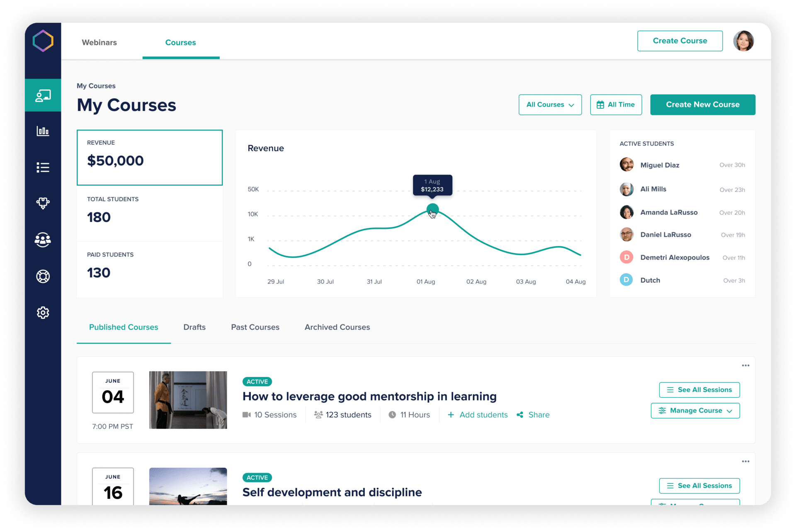The image size is (796, 532).
Task: Click the hexagon app logo
Action: click(x=43, y=41)
